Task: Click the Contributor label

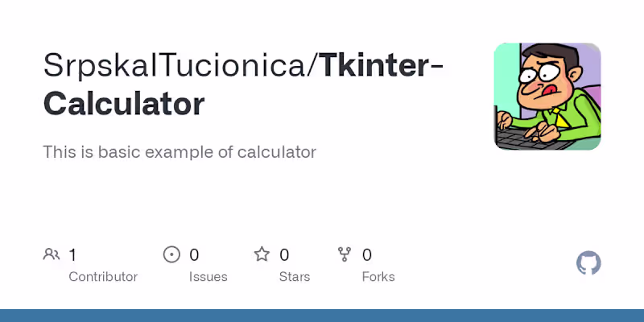Action: [x=103, y=277]
